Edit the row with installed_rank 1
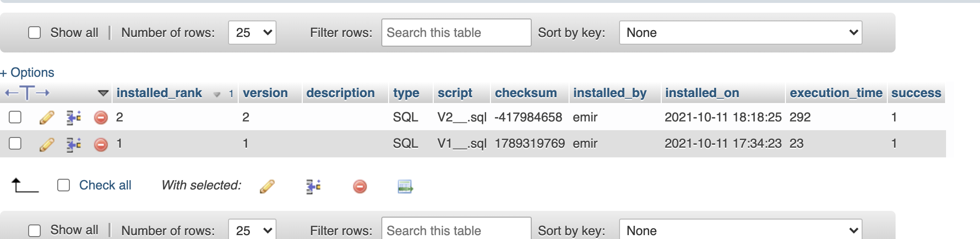This screenshot has height=239, width=980. (x=47, y=144)
